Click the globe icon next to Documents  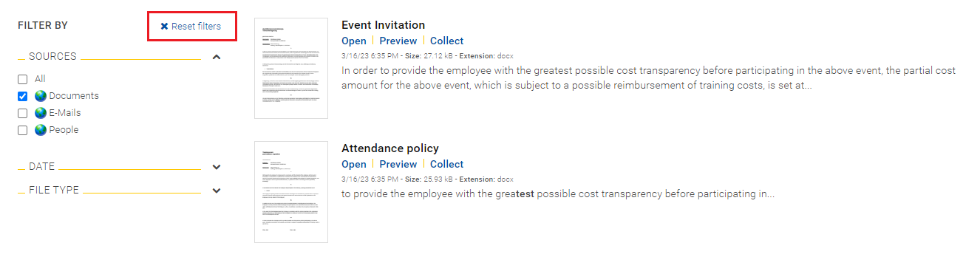pos(41,96)
